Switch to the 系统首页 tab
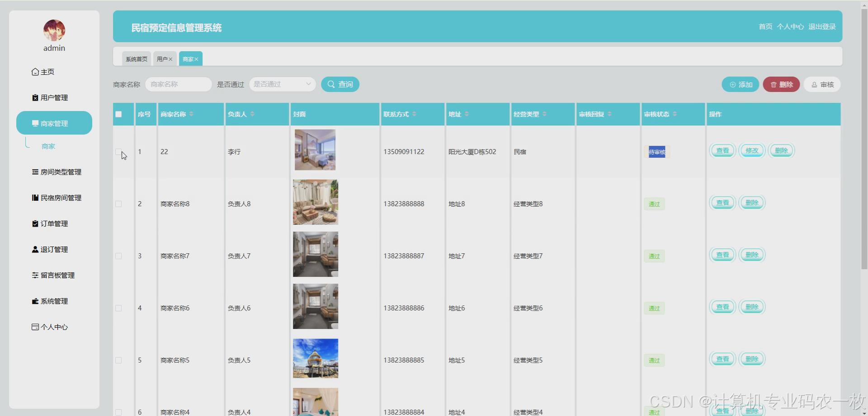The image size is (868, 416). tap(137, 59)
